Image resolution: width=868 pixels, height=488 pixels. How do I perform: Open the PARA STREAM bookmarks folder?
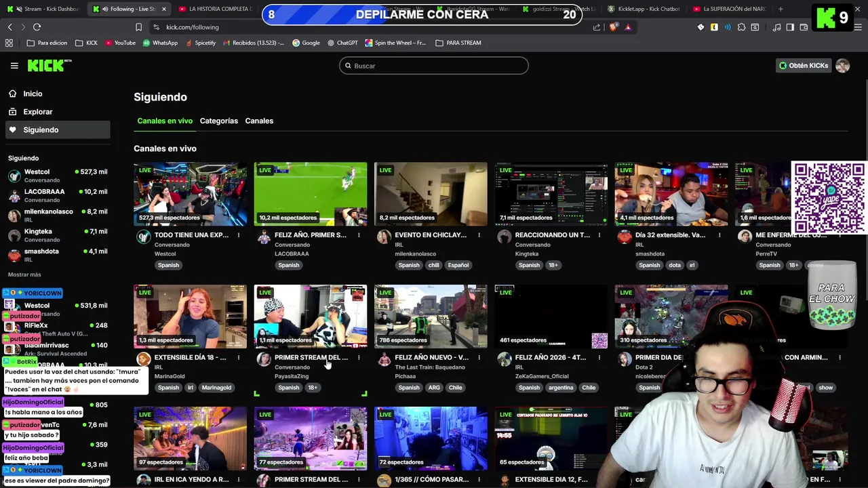click(x=458, y=43)
